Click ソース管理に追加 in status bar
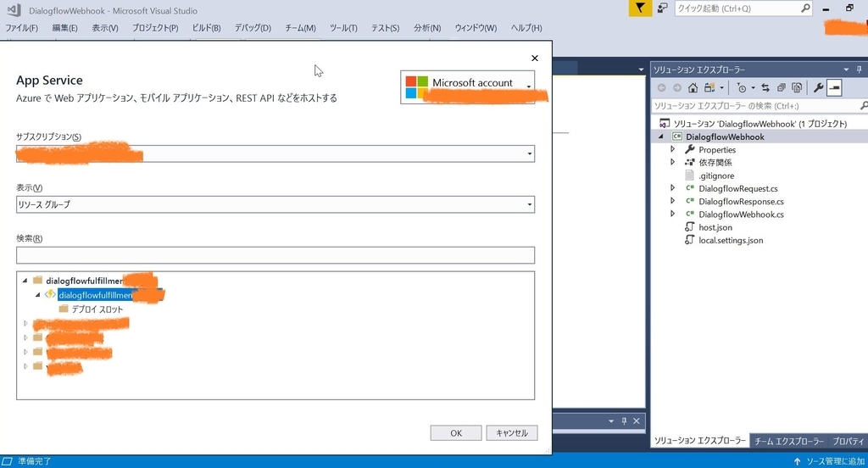This screenshot has width=868, height=468. 835,461
